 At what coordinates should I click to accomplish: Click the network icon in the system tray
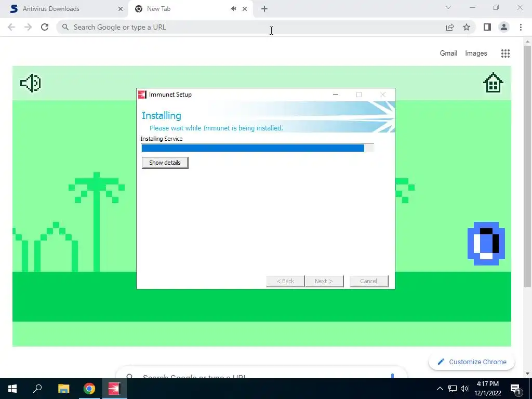(453, 389)
